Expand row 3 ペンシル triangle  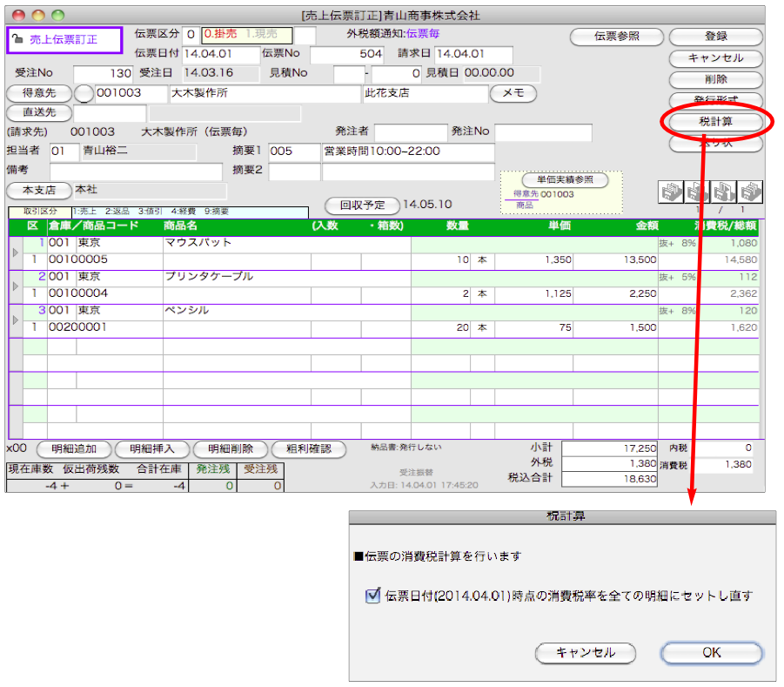click(15, 320)
